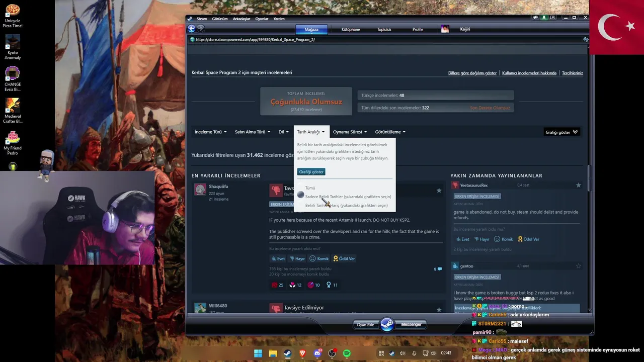644x362 pixels.
Task: Open Unicycle Pizza Time desktop shortcut
Action: pos(13,16)
